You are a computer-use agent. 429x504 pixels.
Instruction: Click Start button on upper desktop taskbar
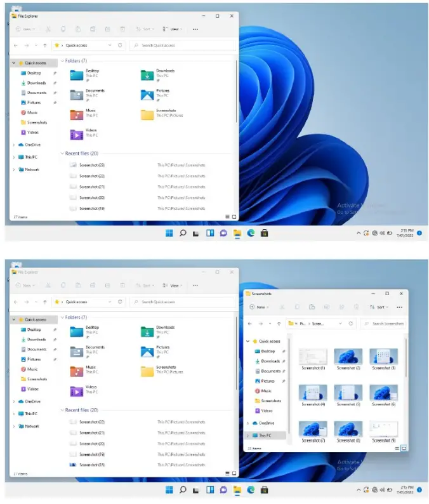[x=169, y=234]
